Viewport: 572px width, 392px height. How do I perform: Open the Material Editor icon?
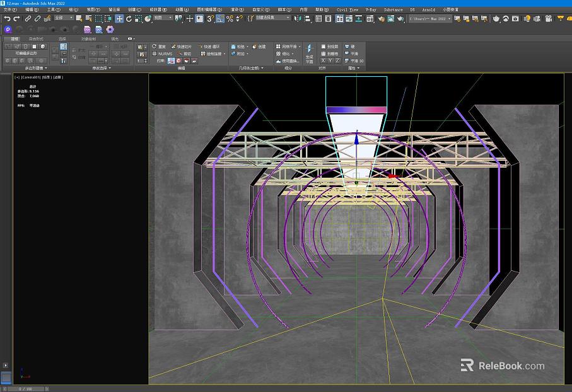click(x=370, y=19)
